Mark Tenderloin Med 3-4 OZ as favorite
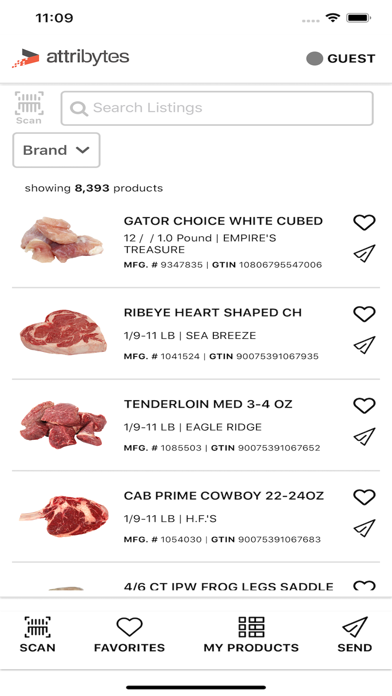 364,405
